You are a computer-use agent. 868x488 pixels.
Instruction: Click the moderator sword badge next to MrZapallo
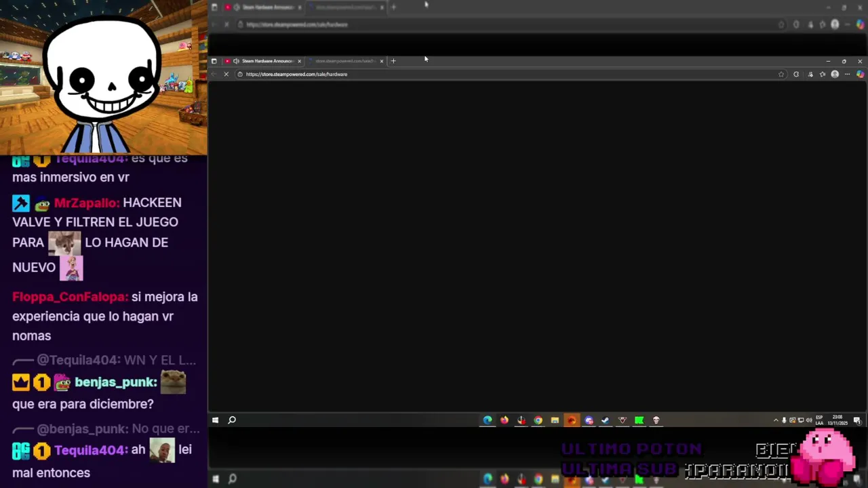pos(21,203)
